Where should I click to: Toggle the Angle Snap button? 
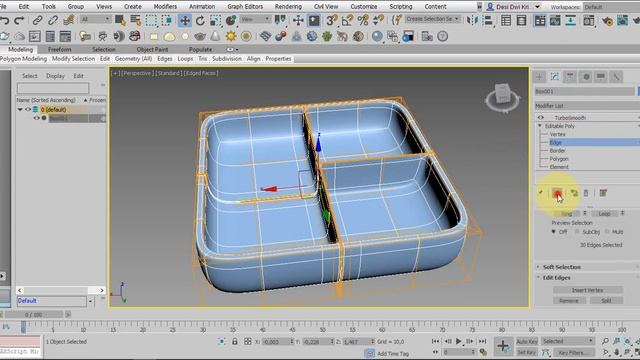click(x=347, y=20)
